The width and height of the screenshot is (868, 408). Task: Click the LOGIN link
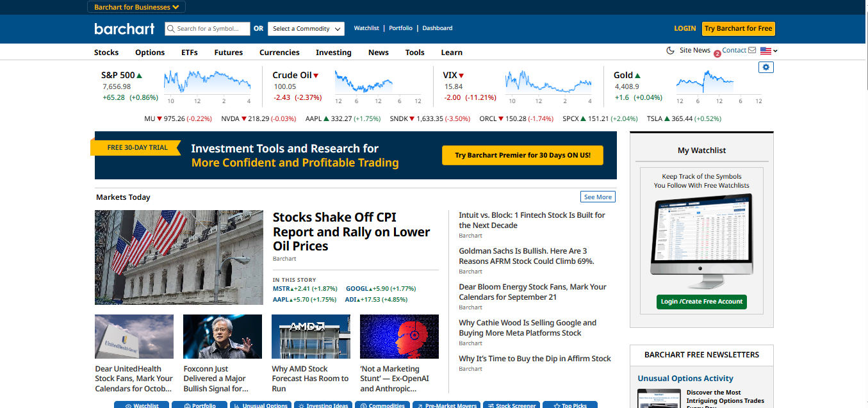(x=685, y=29)
